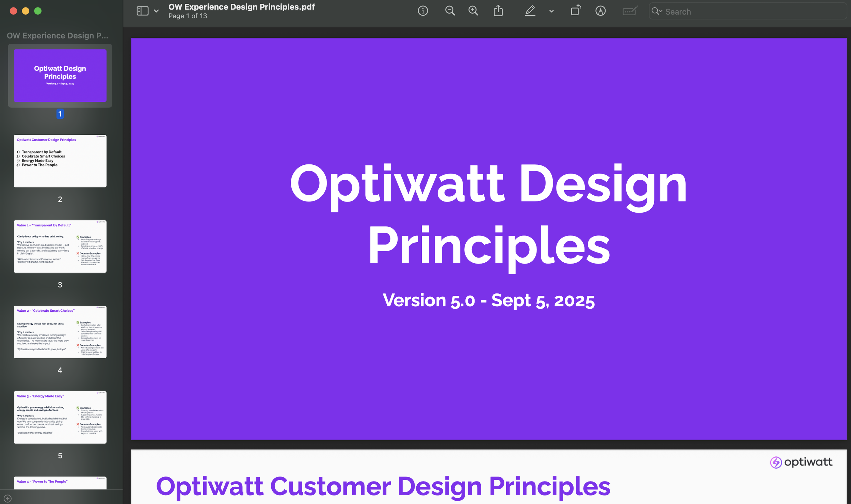Click the add page plus button

(x=7, y=498)
